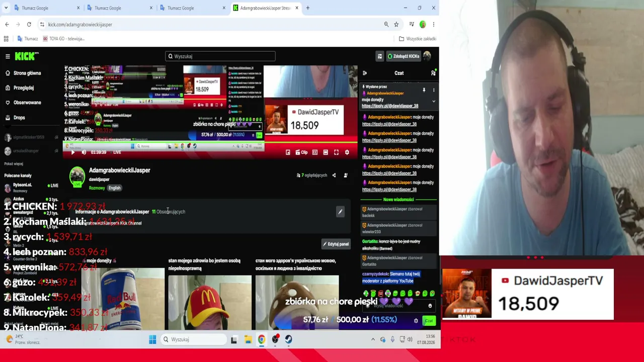The image size is (644, 362).
Task: Open the Kick sidebar hamburger menu
Action: point(8,56)
